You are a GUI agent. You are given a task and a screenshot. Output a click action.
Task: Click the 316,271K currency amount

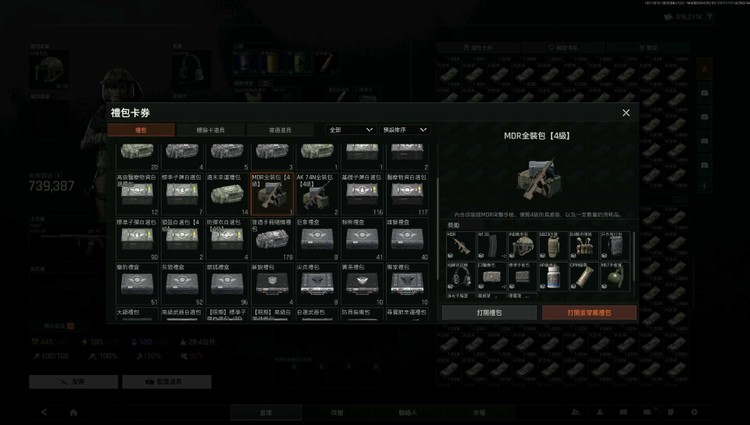[x=688, y=17]
